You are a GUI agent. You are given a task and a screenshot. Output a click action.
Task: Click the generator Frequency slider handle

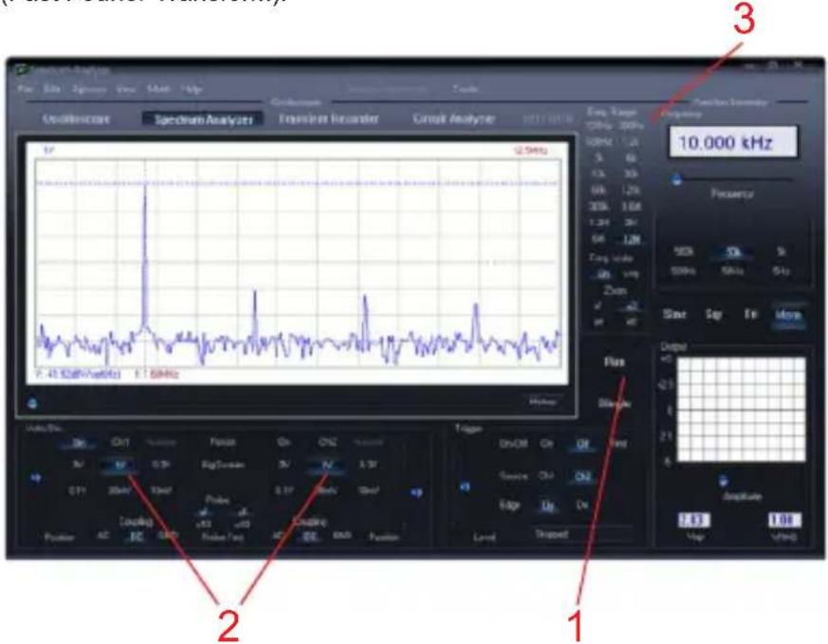(x=677, y=180)
